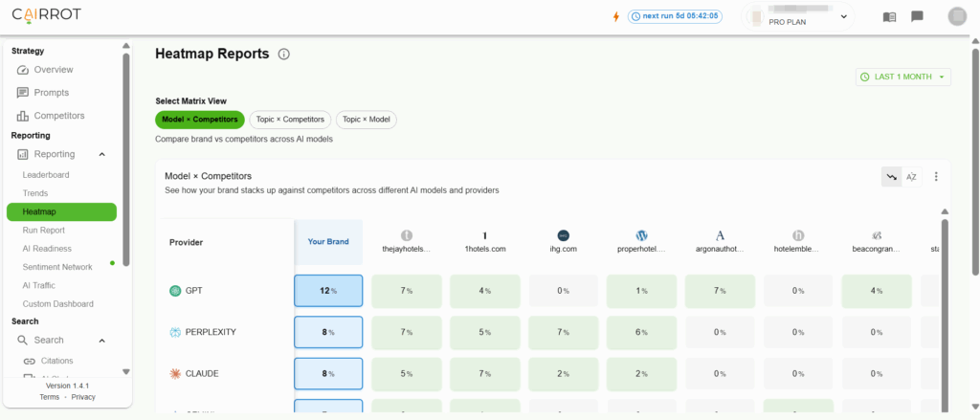This screenshot has width=980, height=420.
Task: Click GPT ihg.com 0% cell
Action: point(564,291)
